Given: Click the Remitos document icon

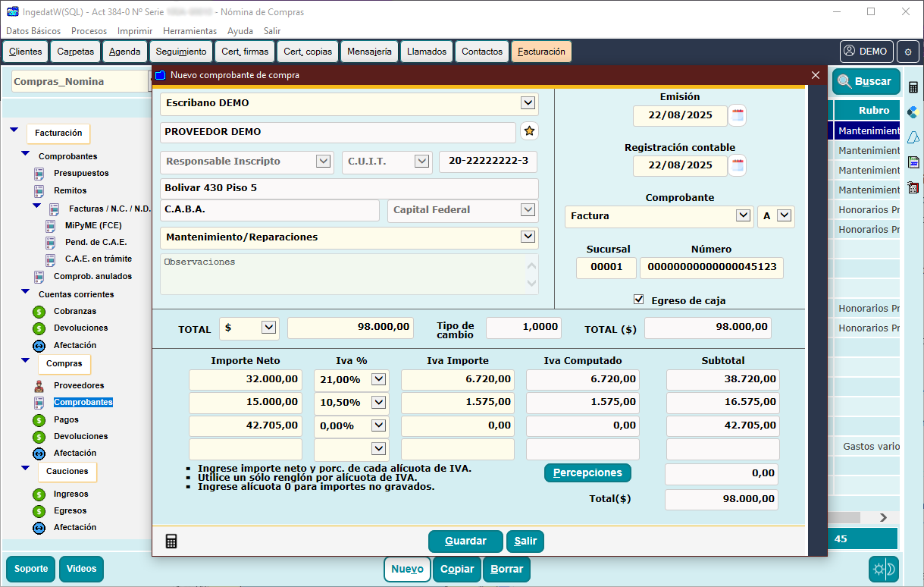Looking at the screenshot, I should coord(39,191).
